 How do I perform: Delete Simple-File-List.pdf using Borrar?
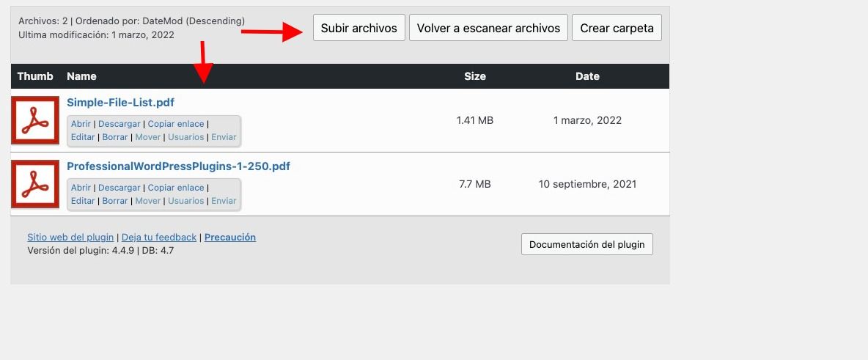(x=115, y=137)
